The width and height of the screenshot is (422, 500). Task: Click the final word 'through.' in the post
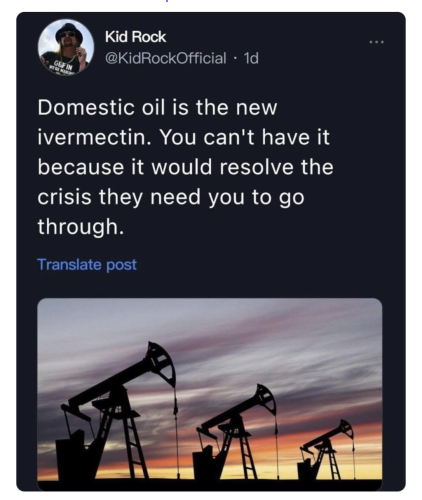[x=81, y=227]
